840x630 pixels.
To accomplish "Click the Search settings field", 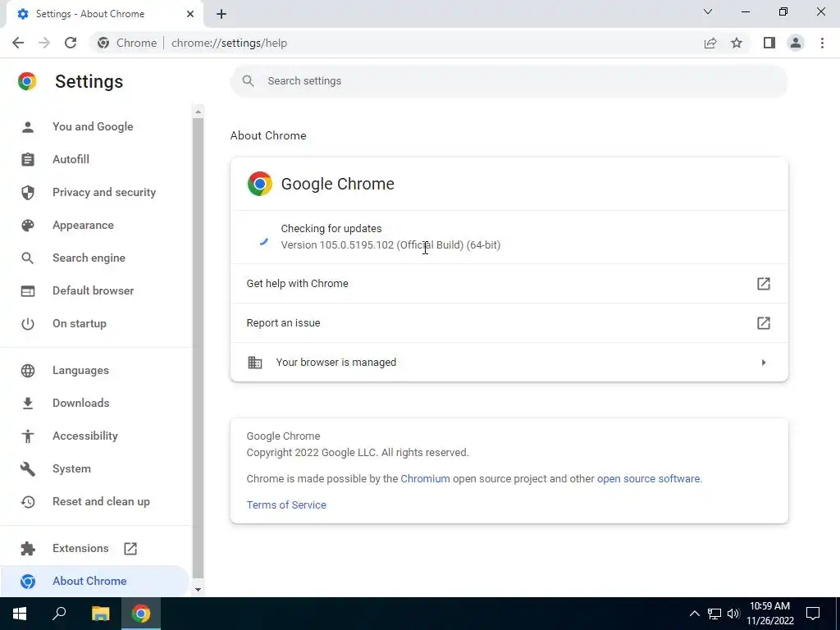I will 509,81.
